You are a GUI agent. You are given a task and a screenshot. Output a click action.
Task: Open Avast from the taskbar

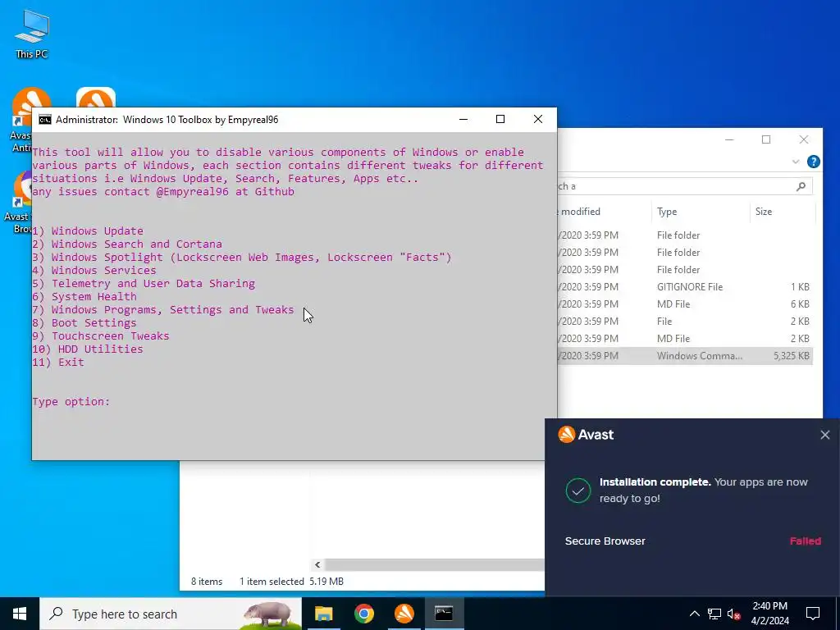click(x=404, y=614)
